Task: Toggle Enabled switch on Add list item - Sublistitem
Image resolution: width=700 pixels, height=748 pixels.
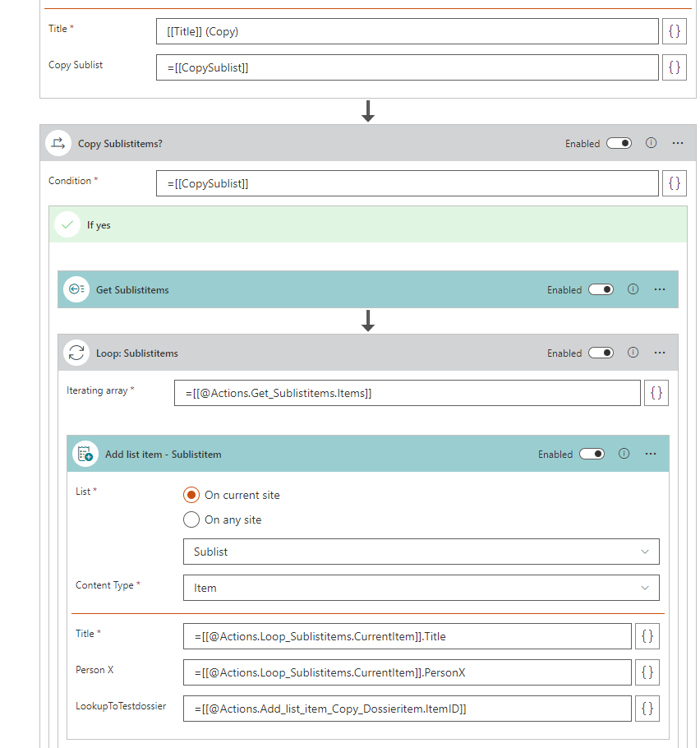Action: pos(592,454)
